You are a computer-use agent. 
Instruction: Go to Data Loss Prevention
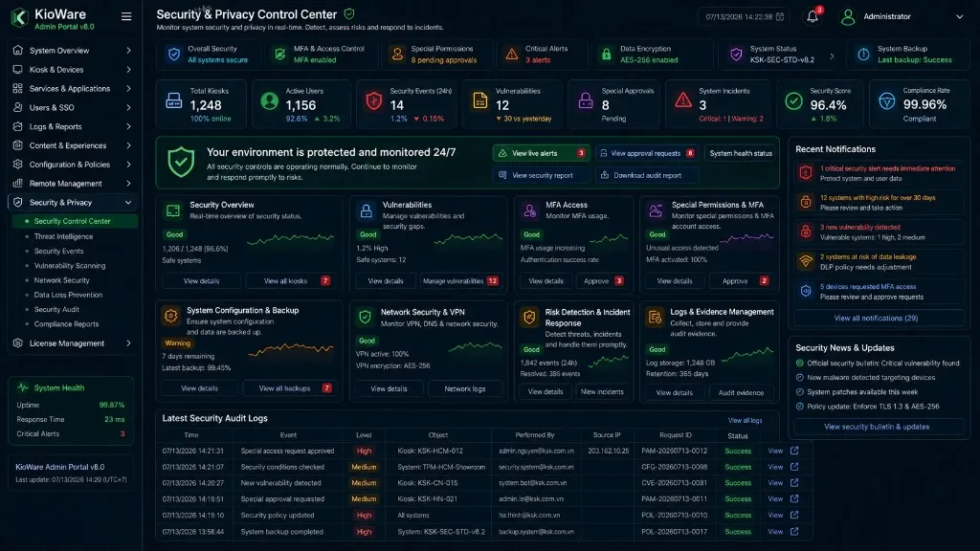pos(68,295)
